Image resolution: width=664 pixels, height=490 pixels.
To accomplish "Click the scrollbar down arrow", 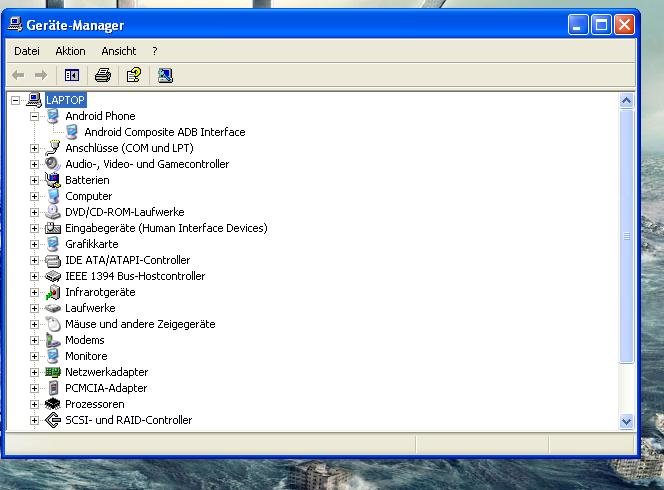I will (626, 421).
